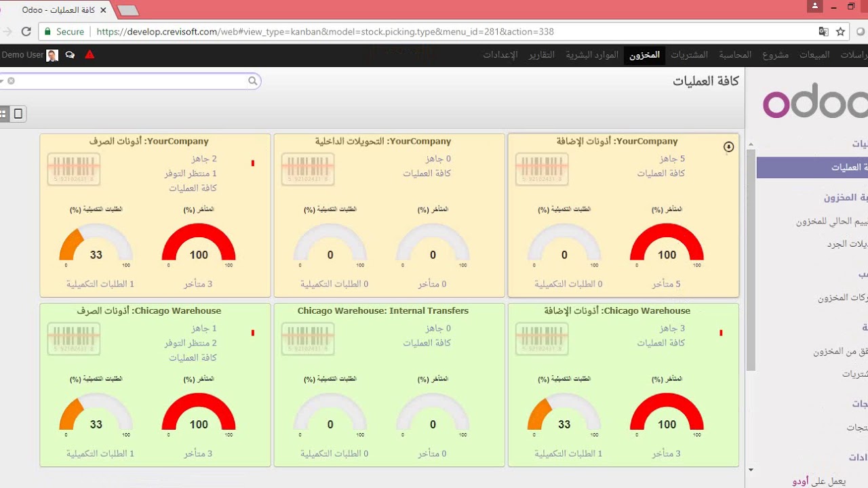Viewport: 868px width, 488px height.
Task: Click the magnifier icon in search box
Action: pos(252,81)
